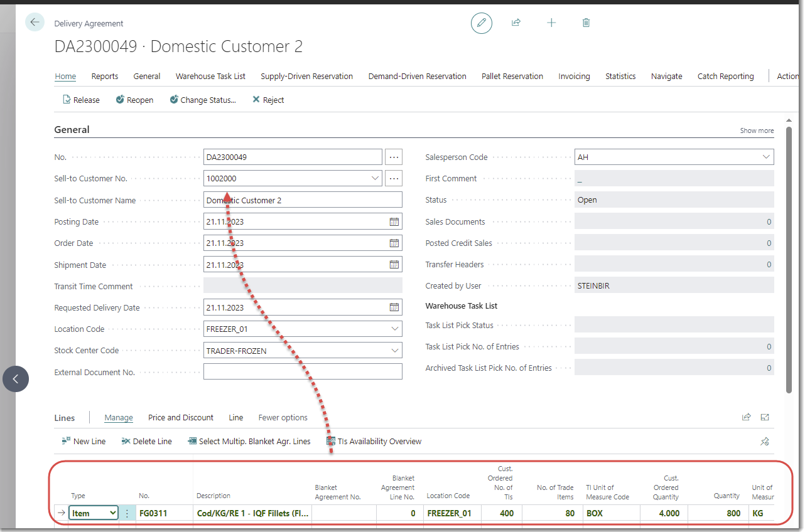Screen dimensions: 805x532
Task: Click the Release button
Action: (x=81, y=100)
